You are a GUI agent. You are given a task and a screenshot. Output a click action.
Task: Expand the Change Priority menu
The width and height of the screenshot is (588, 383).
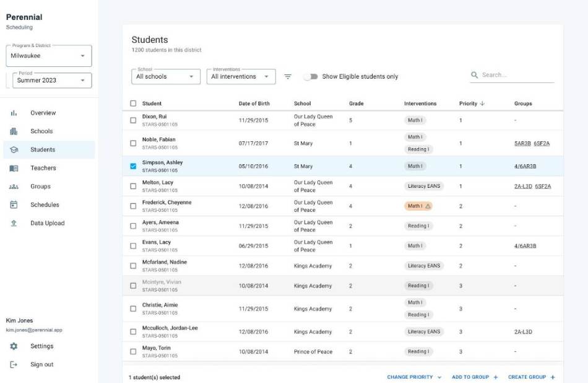coord(414,377)
